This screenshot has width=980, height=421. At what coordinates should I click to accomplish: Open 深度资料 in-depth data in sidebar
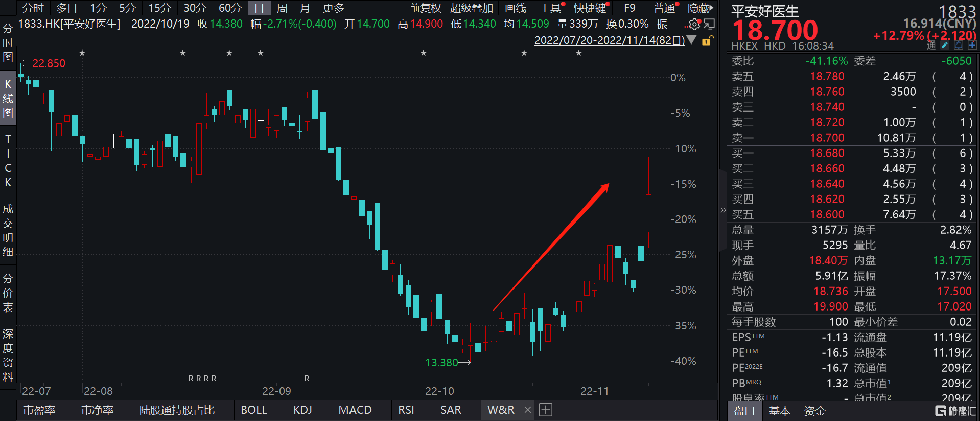[8, 356]
